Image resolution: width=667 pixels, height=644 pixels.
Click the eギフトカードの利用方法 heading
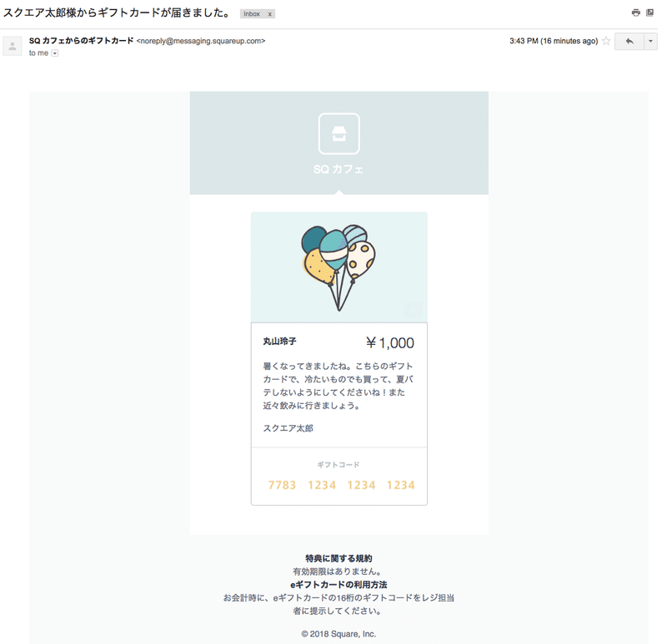(339, 585)
